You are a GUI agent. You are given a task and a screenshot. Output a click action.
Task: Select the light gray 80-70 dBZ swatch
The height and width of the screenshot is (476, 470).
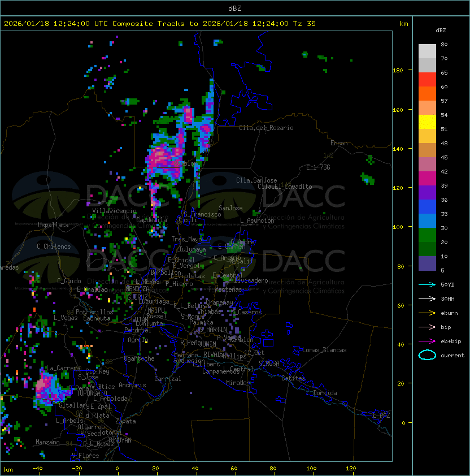[427, 51]
